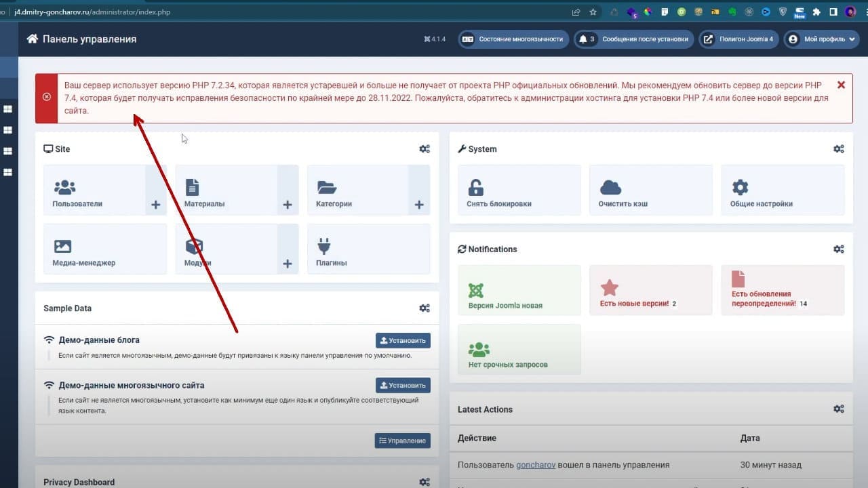Image resolution: width=868 pixels, height=488 pixels.
Task: Open the browser profile avatar
Action: tap(850, 12)
